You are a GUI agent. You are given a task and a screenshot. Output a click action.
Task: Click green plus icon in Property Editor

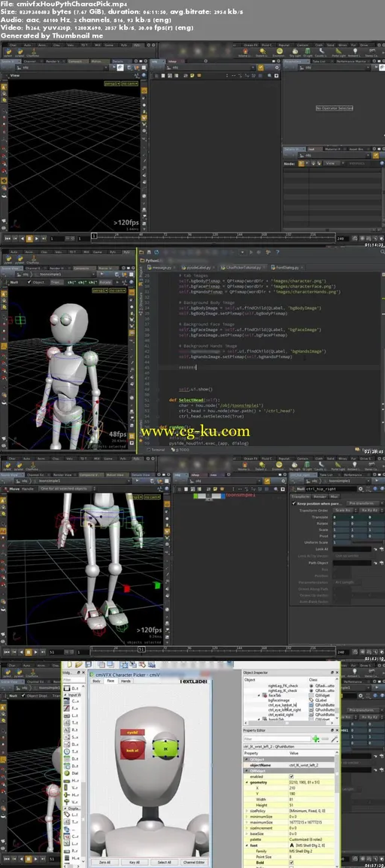click(x=315, y=739)
